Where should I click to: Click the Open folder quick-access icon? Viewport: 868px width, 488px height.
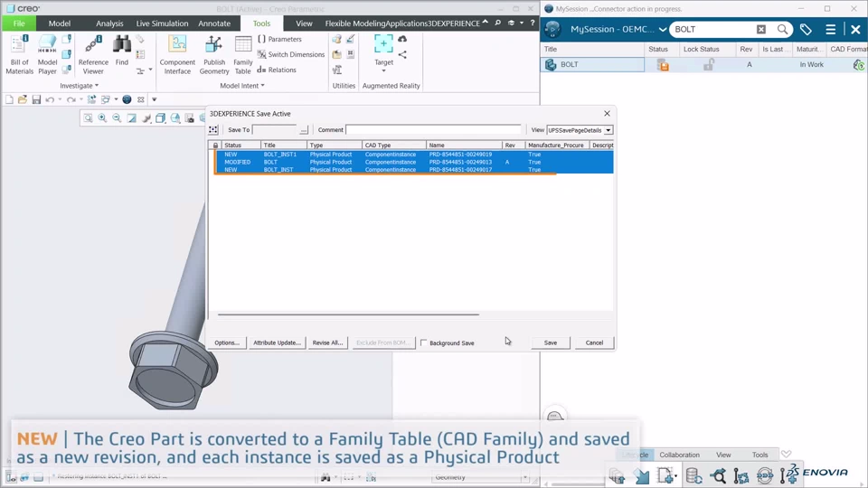(x=22, y=99)
